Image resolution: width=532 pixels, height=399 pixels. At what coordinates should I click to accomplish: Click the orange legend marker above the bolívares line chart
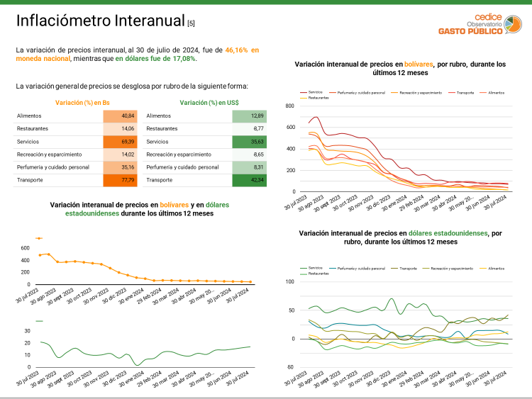tap(39, 238)
